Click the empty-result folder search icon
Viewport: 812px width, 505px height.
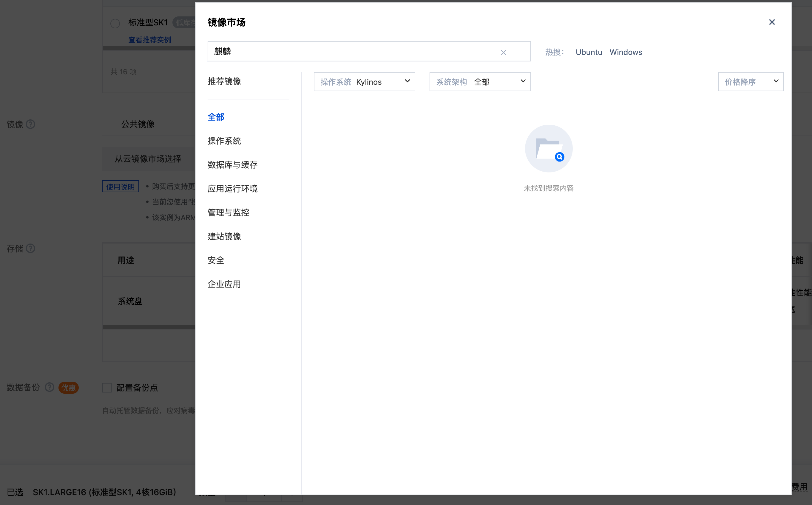point(549,149)
